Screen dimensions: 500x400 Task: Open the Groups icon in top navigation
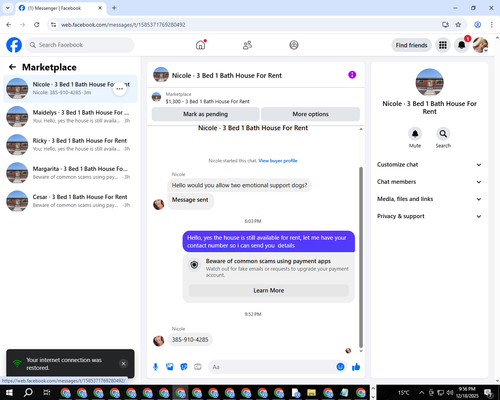tap(294, 45)
